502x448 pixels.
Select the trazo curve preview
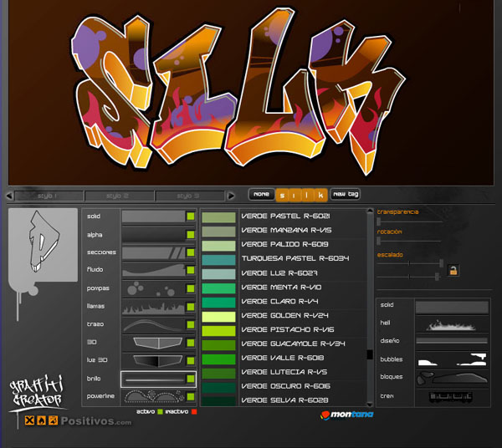pos(153,324)
